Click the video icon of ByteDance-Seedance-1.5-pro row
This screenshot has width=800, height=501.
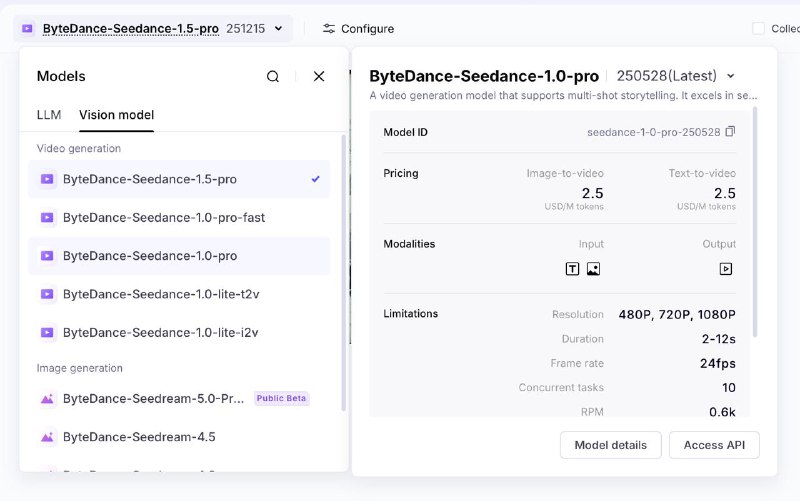tap(47, 179)
